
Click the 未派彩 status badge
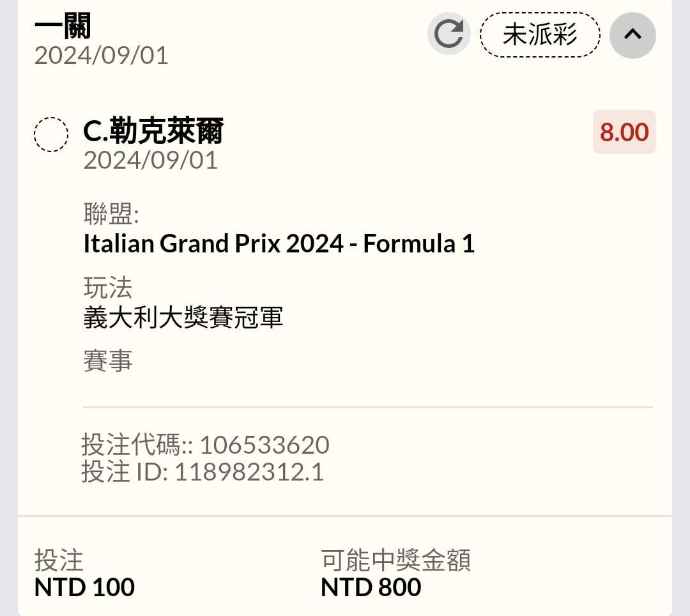coord(540,35)
